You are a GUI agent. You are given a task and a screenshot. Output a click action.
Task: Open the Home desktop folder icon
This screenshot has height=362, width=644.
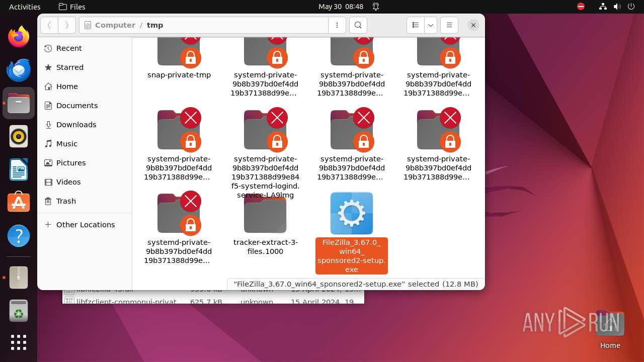[610, 329]
